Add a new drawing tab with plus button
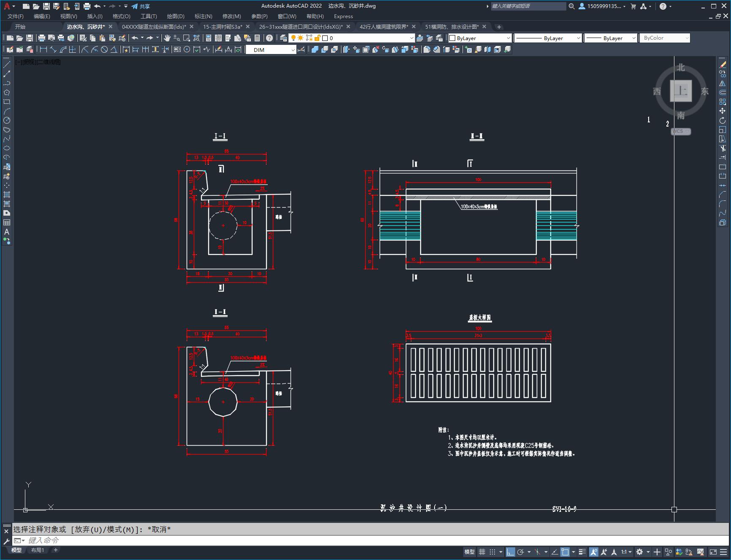 tap(499, 27)
